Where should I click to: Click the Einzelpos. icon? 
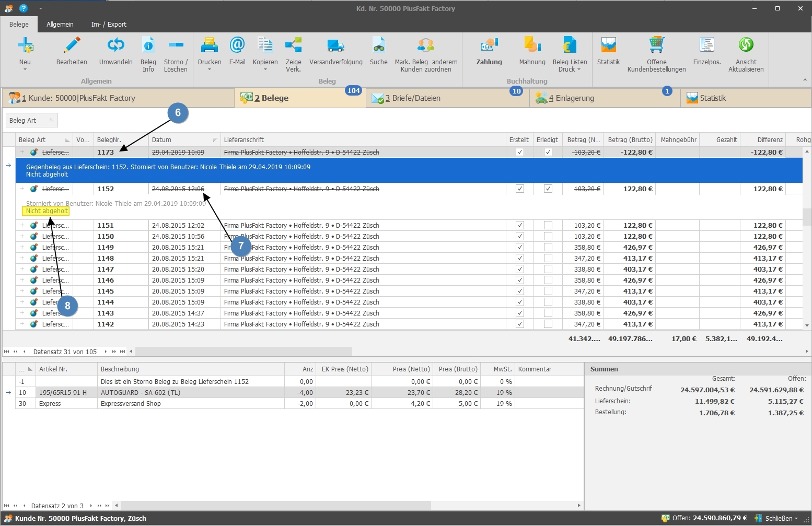[707, 46]
